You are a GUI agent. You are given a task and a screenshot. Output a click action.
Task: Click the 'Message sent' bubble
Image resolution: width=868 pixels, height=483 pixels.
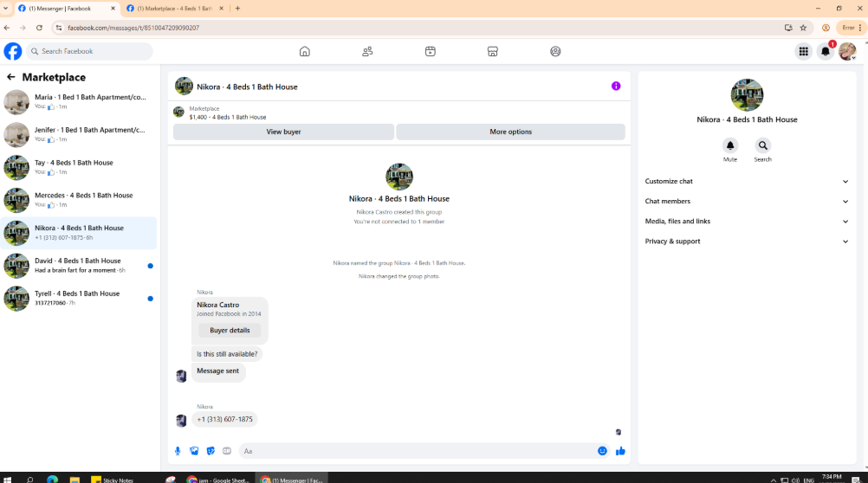218,371
